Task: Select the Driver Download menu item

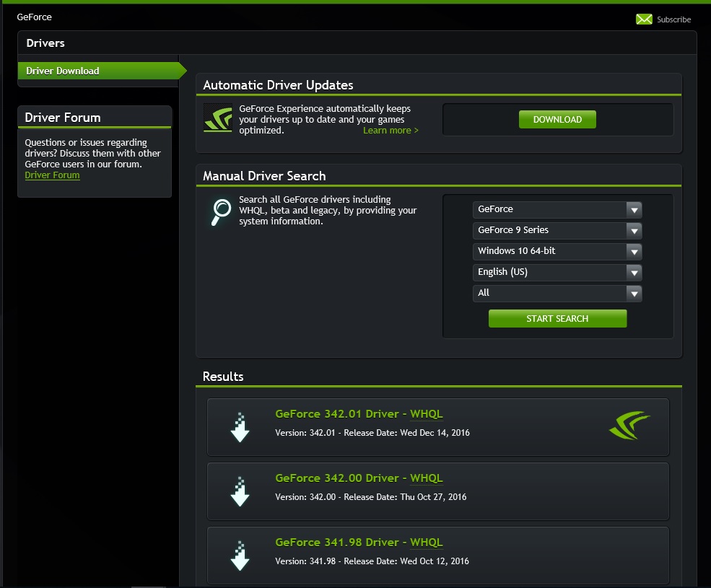Action: coord(102,71)
